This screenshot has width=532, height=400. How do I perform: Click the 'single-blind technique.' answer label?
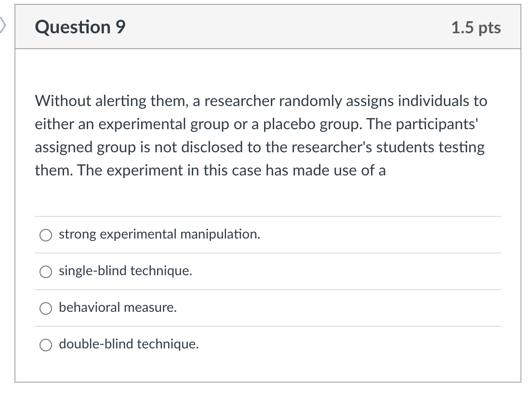pyautogui.click(x=126, y=271)
